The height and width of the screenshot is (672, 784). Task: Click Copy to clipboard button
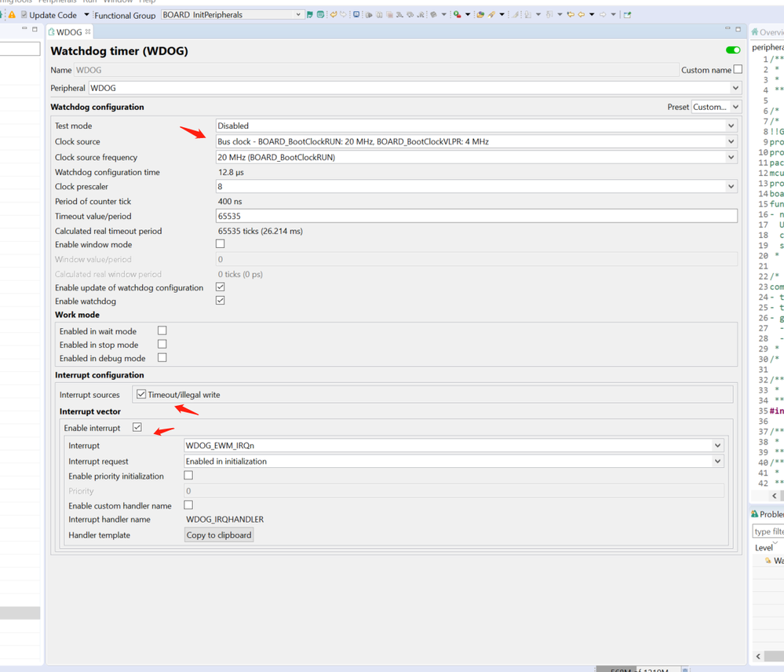[219, 535]
